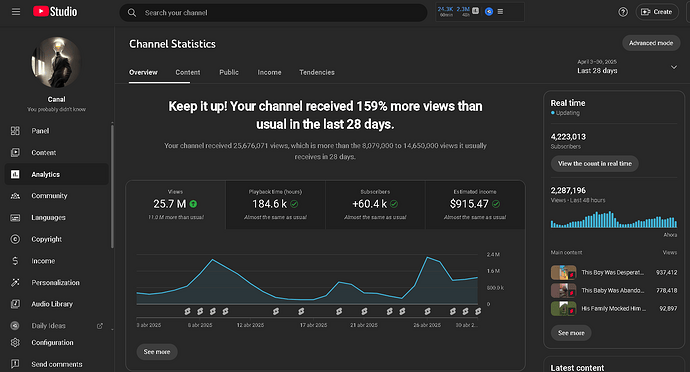
Task: Click View the count in real time
Action: coord(595,163)
